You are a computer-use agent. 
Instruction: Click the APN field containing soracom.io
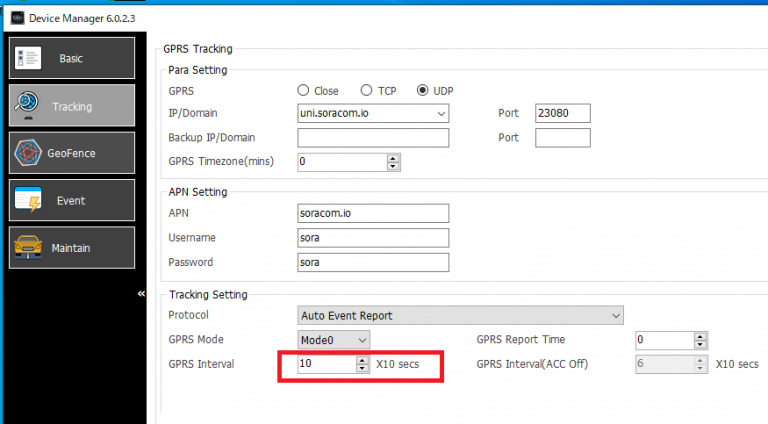373,214
